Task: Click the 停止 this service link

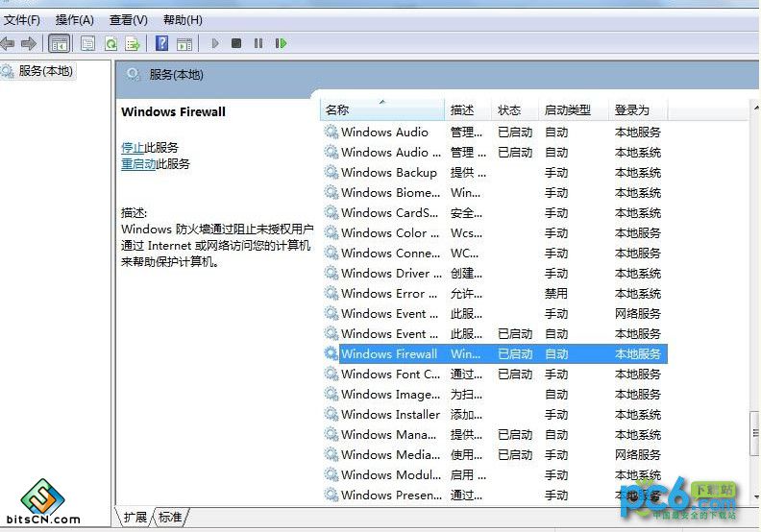Action: coord(133,148)
